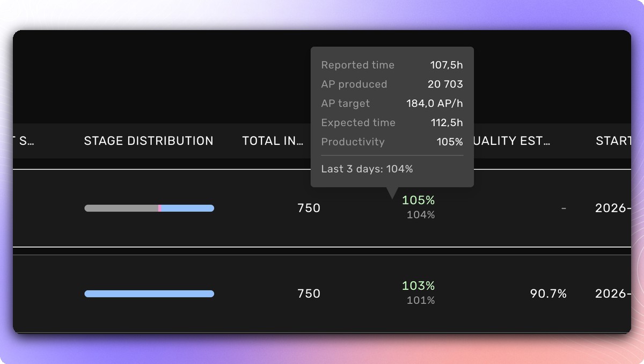This screenshot has height=364, width=644.
Task: Click the START column header
Action: tap(614, 141)
